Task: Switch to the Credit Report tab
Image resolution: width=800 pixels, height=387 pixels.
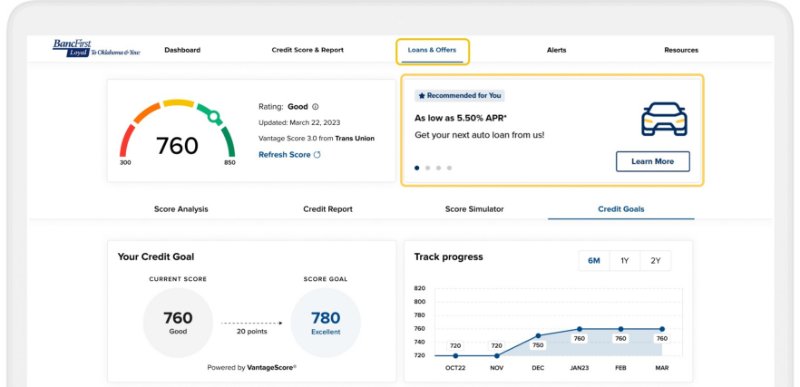Action: click(x=328, y=209)
